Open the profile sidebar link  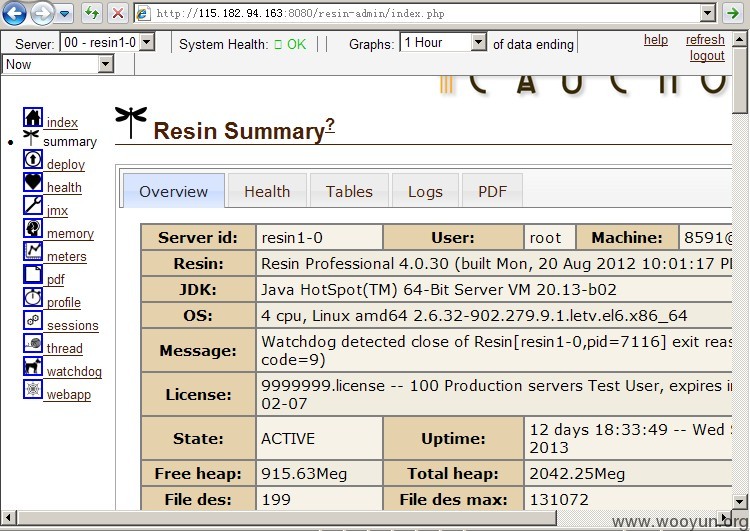[64, 302]
